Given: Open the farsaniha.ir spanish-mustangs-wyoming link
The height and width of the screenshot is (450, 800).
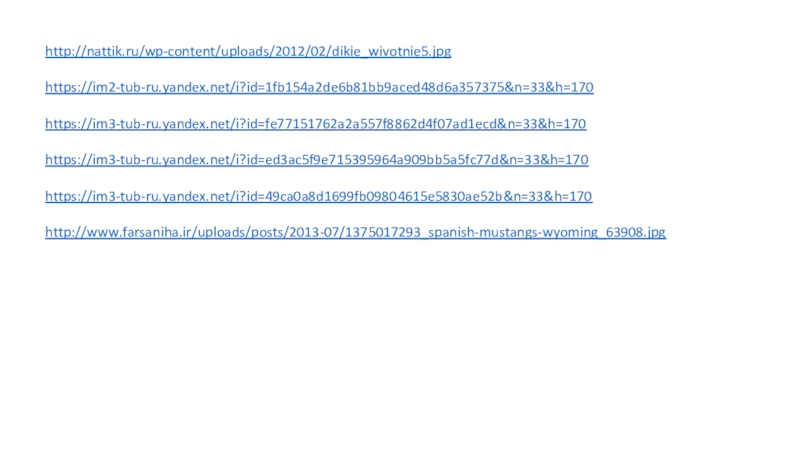Looking at the screenshot, I should pos(356,232).
